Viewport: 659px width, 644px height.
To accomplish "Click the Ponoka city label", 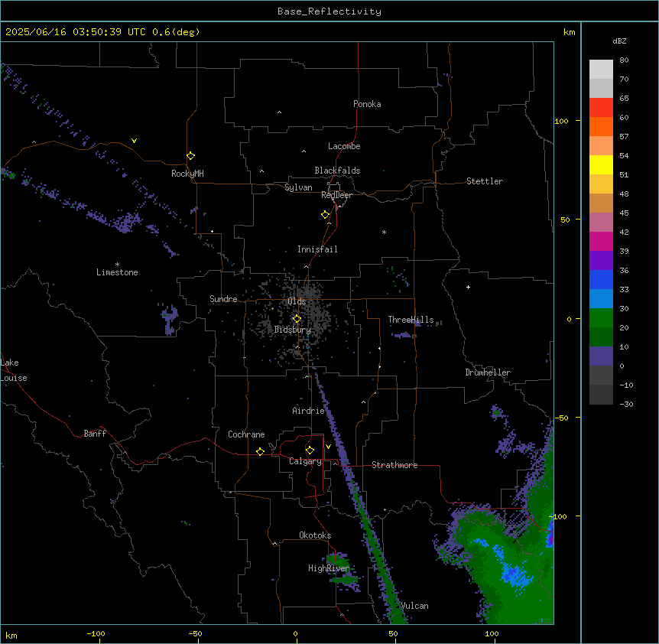I will tap(367, 104).
